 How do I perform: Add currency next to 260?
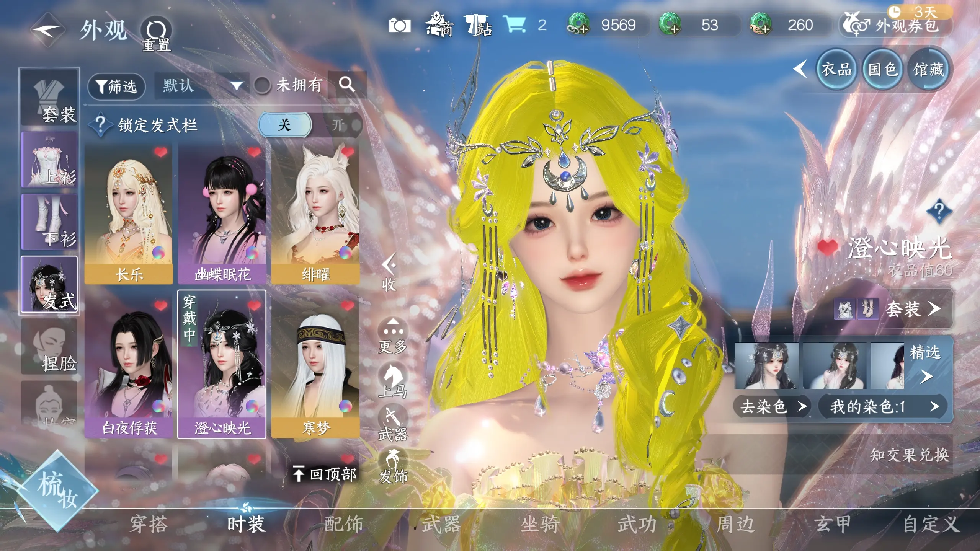click(760, 25)
